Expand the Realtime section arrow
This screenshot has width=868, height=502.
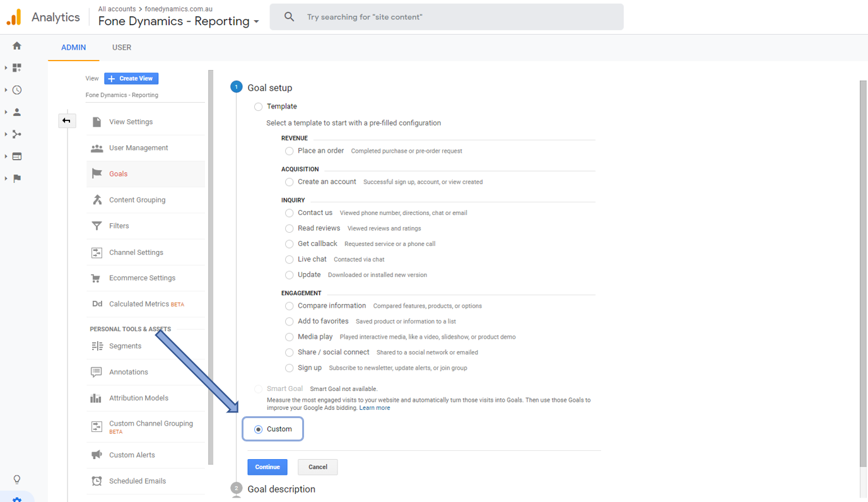pyautogui.click(x=6, y=90)
